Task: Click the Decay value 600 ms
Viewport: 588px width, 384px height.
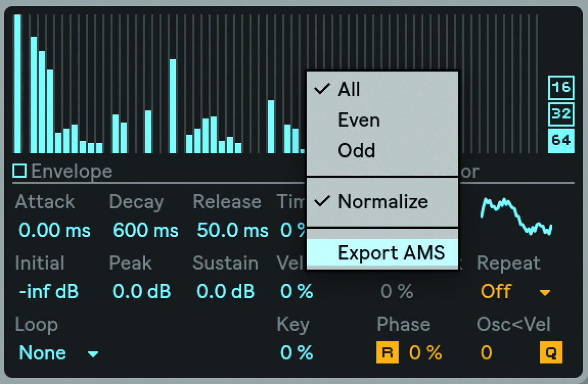Action: (x=146, y=230)
